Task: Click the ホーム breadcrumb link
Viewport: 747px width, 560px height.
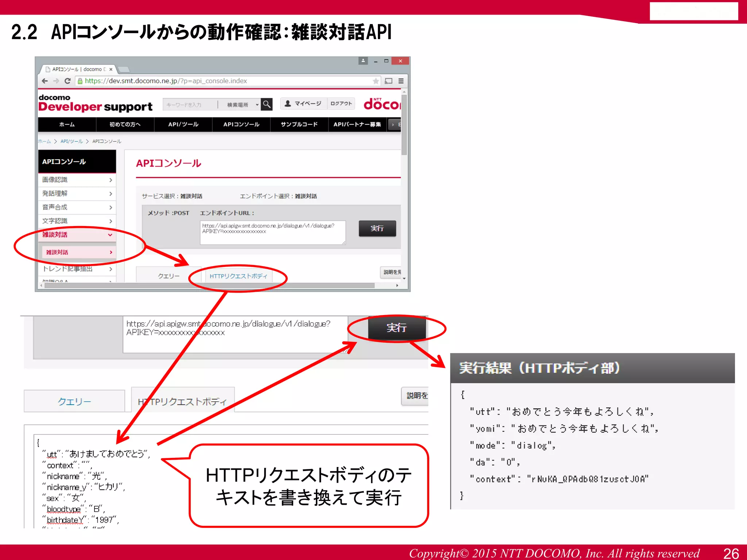Action: (x=44, y=141)
